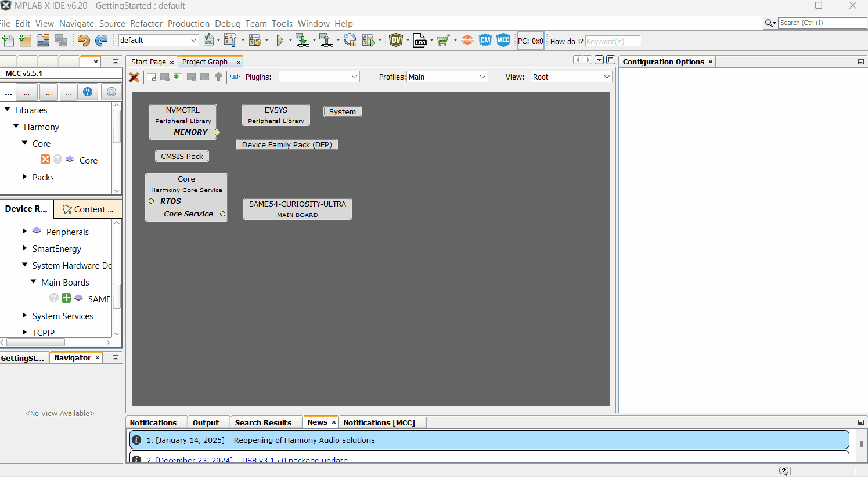
Task: Collapse the Harmony tree node
Action: [x=16, y=126]
